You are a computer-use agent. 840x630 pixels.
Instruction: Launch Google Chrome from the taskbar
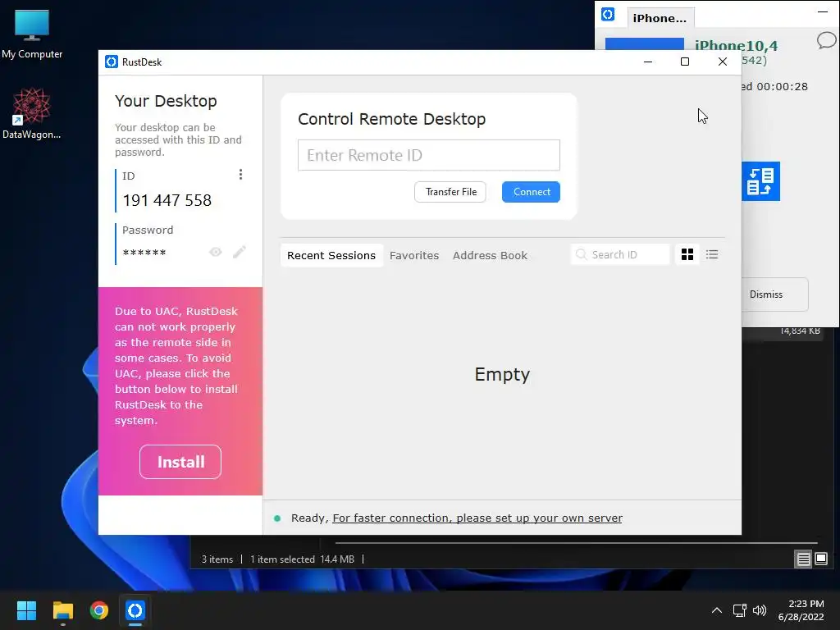99,610
